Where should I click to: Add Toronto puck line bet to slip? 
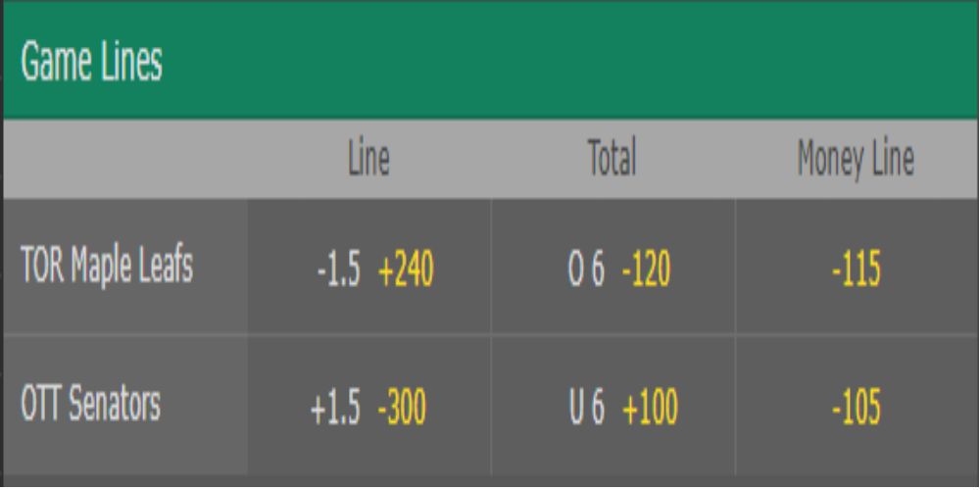tap(369, 267)
